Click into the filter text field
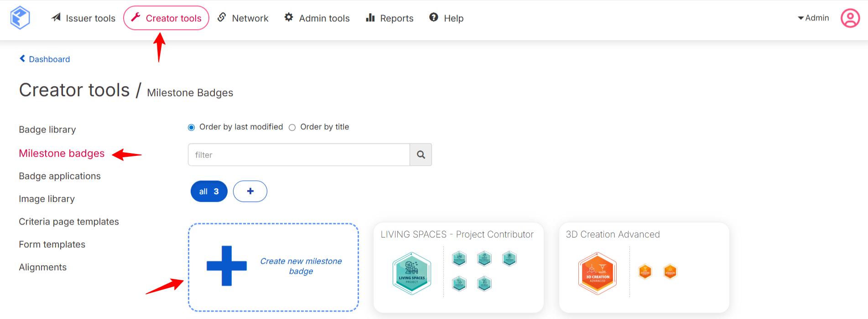868x319 pixels. coord(299,155)
